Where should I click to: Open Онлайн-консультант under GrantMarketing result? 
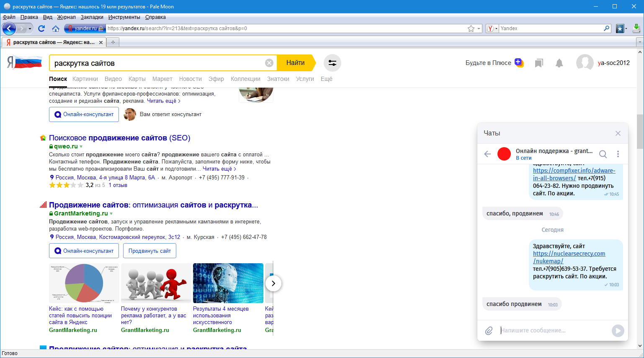point(84,251)
